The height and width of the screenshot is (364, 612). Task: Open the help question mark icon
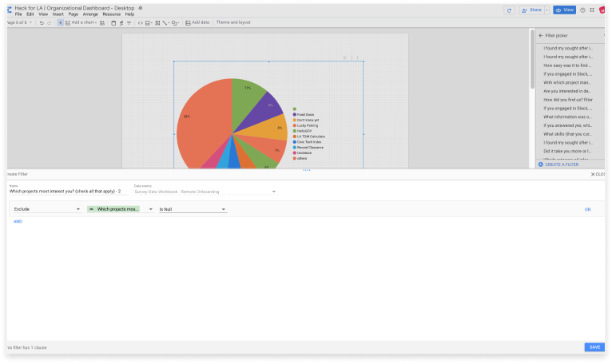[582, 10]
